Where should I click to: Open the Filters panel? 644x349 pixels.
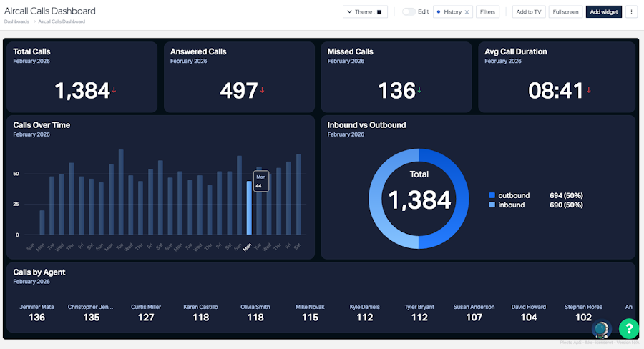click(487, 12)
